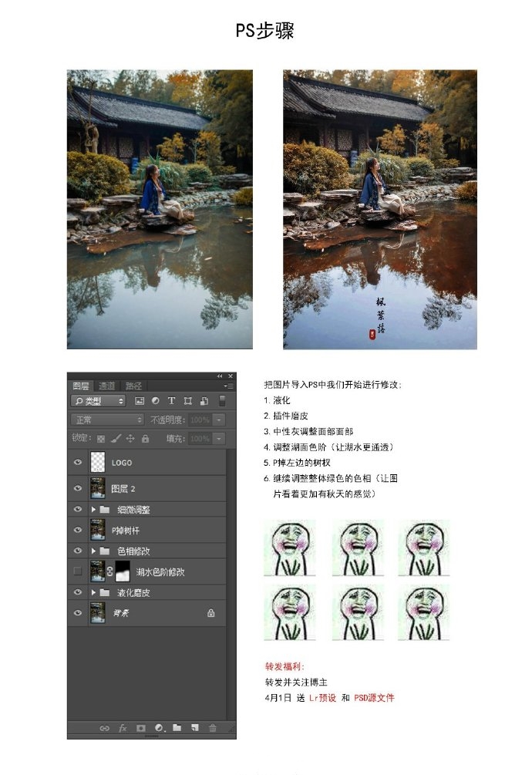Click the red 转发福利 heading
532x775 pixels.
click(x=285, y=666)
